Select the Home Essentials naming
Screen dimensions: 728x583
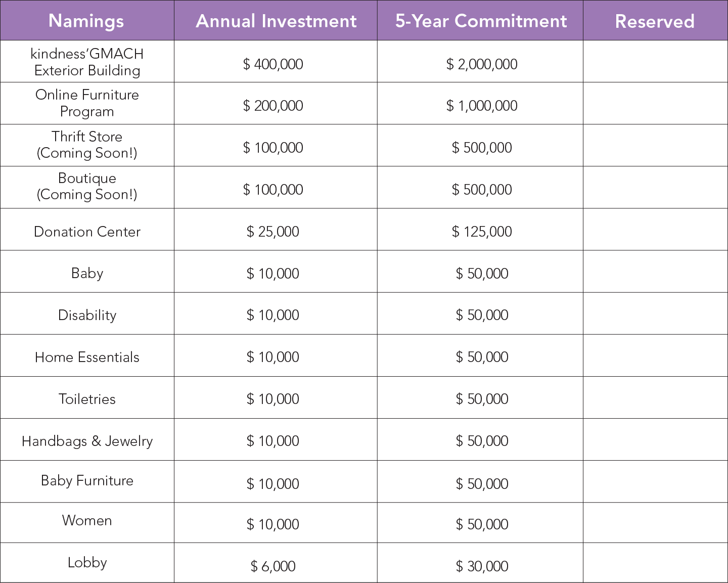[x=87, y=357]
